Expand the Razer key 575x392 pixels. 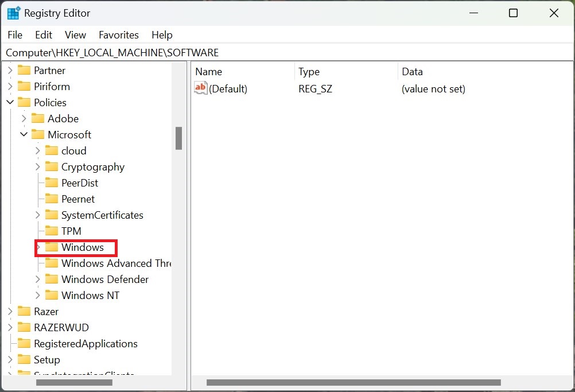click(10, 311)
